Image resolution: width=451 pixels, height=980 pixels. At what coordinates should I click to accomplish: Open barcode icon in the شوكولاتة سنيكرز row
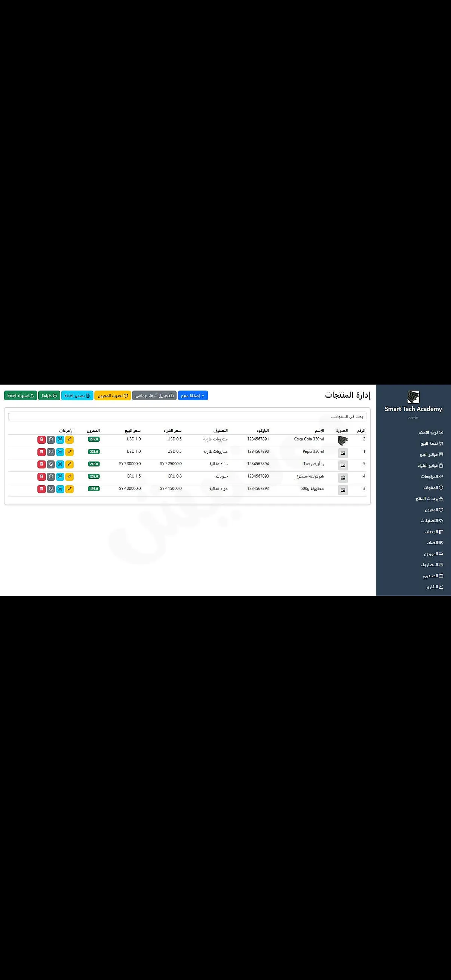pos(60,476)
